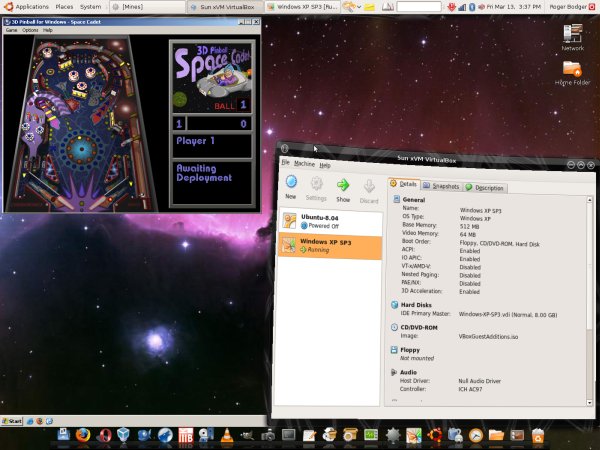The width and height of the screenshot is (600, 450).
Task: Open Firefox from the bottom dock
Action: (x=83, y=435)
